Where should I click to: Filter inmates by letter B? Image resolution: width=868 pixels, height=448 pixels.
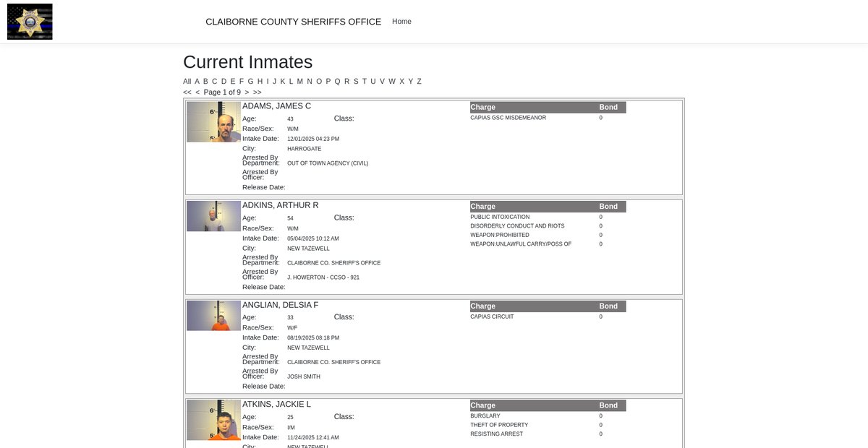click(x=205, y=82)
